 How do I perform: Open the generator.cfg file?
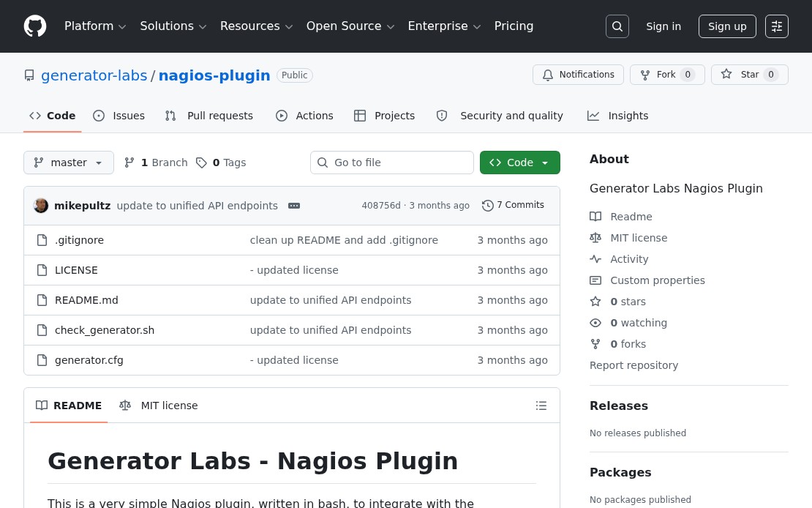[89, 360]
